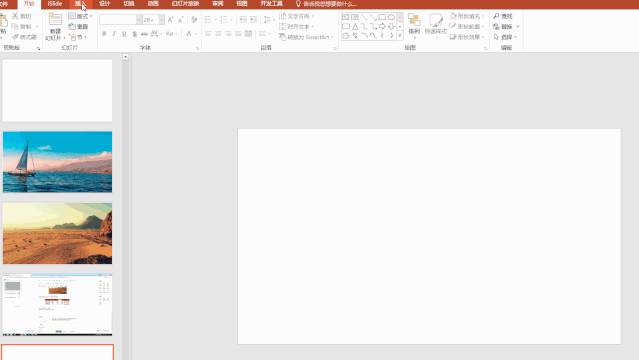This screenshot has width=639, height=360.
Task: Open the Design (设计) ribbon tab
Action: (105, 4)
